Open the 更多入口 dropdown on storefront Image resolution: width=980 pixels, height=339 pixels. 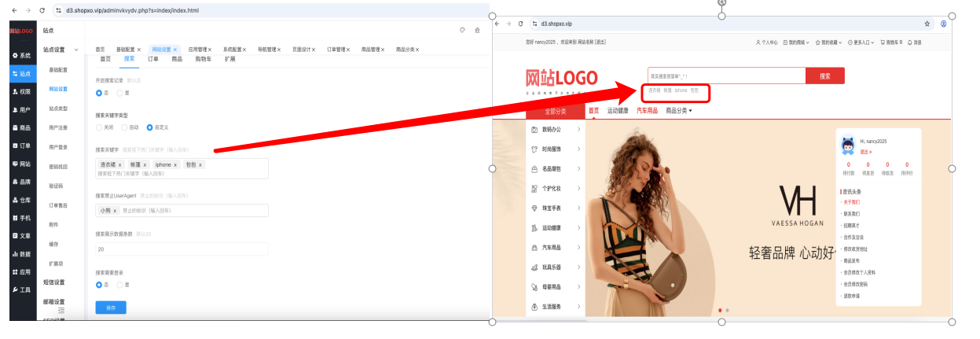861,42
